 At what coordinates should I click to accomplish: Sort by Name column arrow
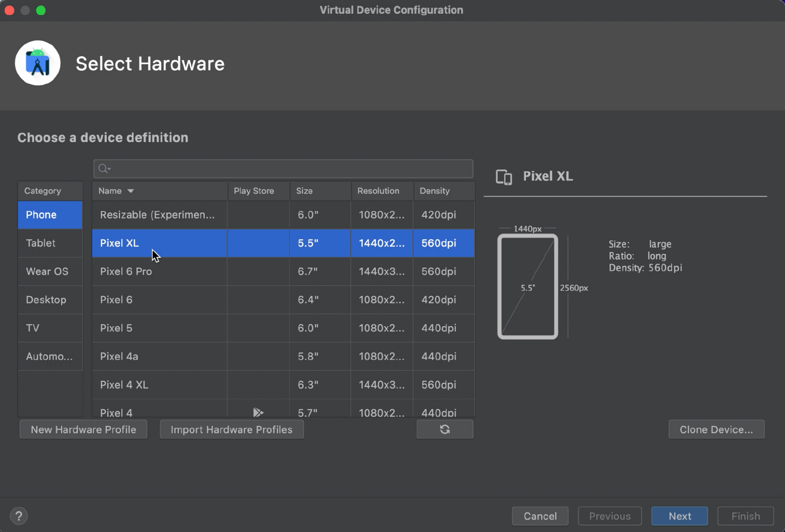[x=130, y=191]
